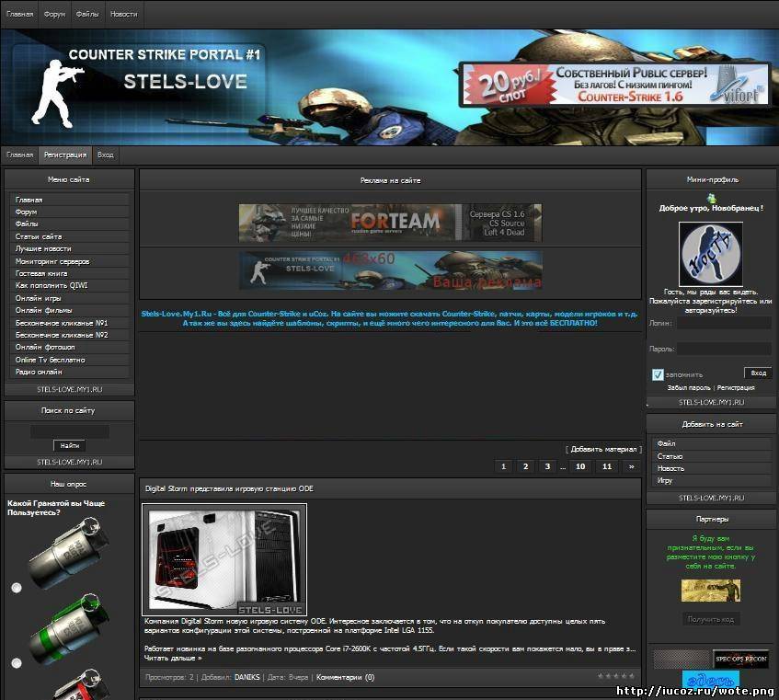Open the FORTEAM game servers banner
The image size is (779, 700).
click(x=391, y=223)
